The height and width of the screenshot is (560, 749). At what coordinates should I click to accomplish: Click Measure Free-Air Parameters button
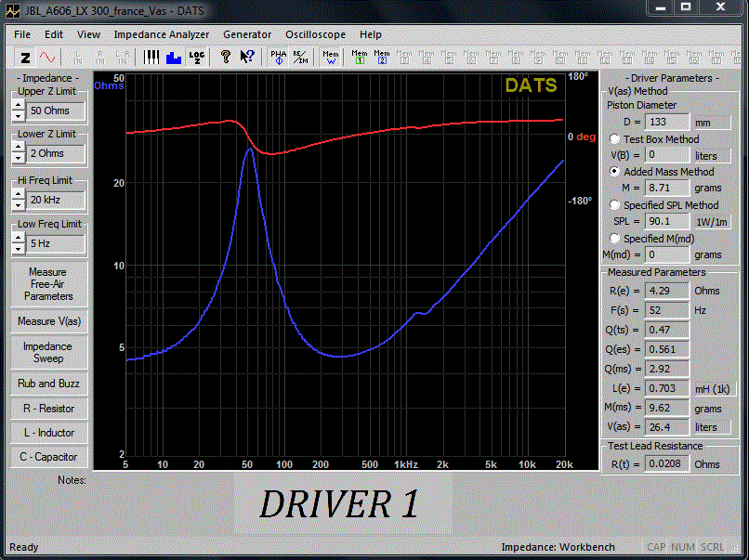click(x=48, y=284)
